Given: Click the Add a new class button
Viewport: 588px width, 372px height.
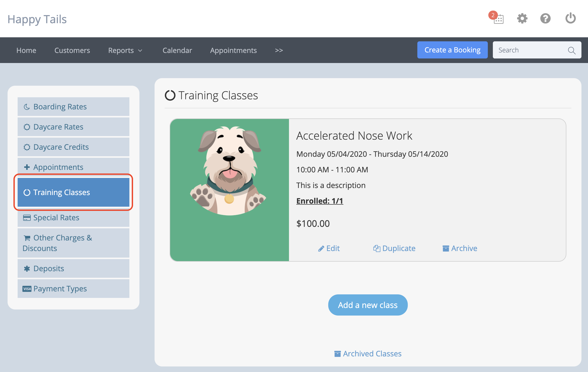Looking at the screenshot, I should click(368, 305).
